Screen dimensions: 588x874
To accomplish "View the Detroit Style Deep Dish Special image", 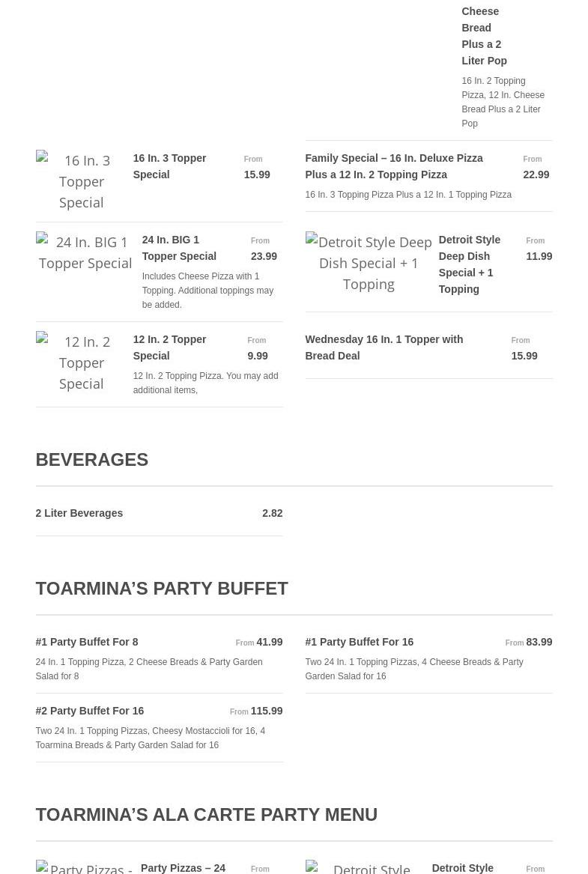I will click(x=368, y=263).
